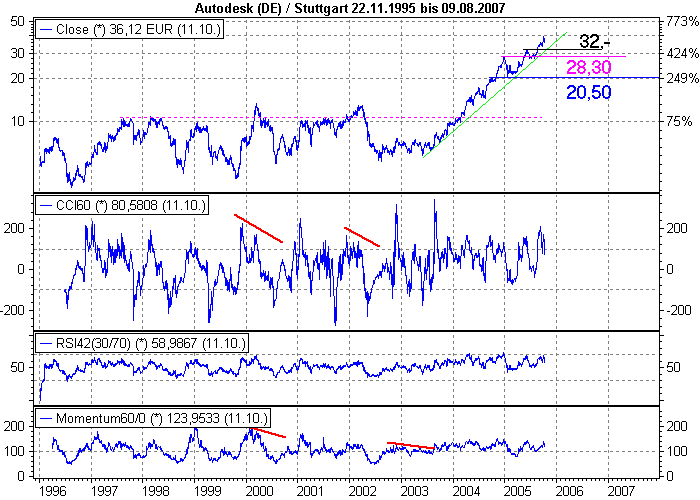Click the black '32,-' price annotation
Screen dimensions: 700x500
pos(594,42)
